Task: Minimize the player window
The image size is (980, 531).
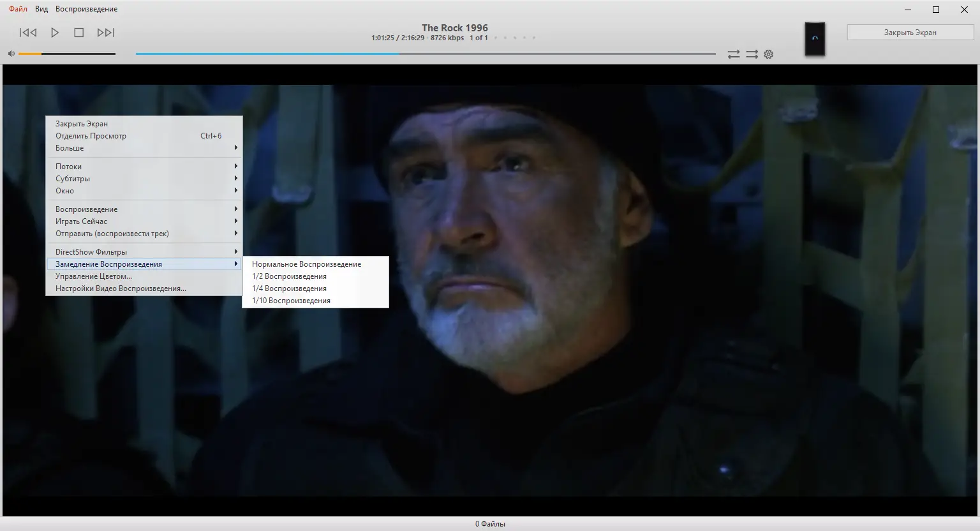Action: [907, 10]
